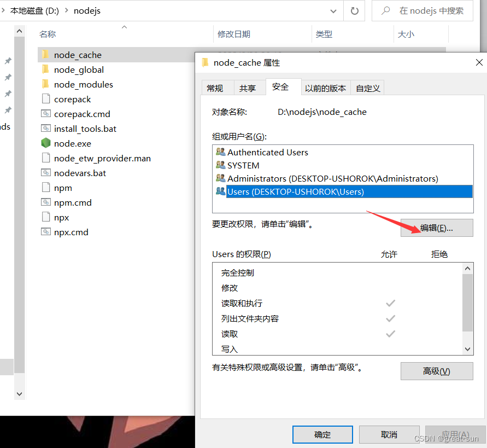This screenshot has height=448, width=487.
Task: Select the SYSTEM user group entry
Action: click(243, 165)
